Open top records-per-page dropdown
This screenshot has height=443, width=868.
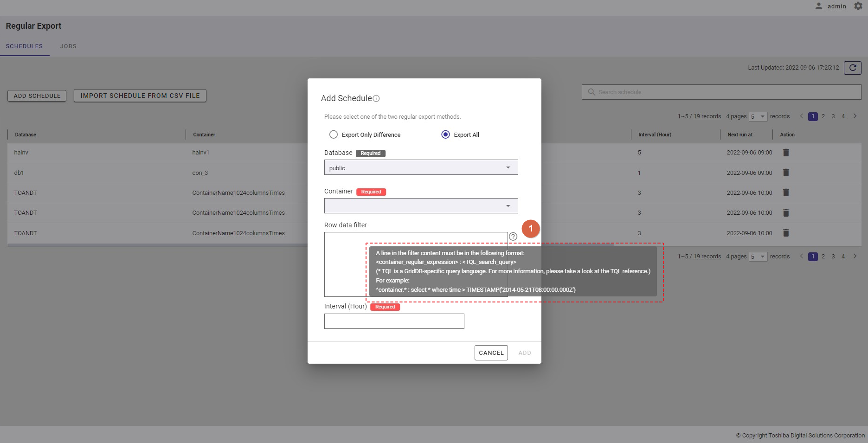tap(758, 116)
